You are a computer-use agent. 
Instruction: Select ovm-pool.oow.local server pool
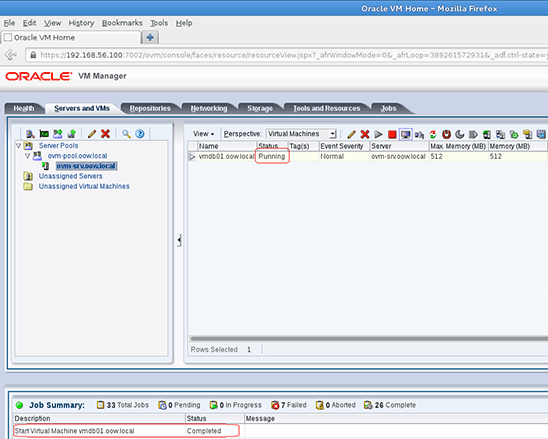[77, 156]
